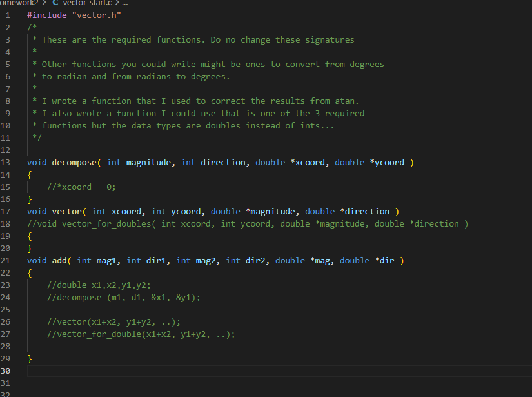Click the //decompose (m1, d1, &x1, &y1); comment
Screen dimensions: 532x397
point(124,298)
